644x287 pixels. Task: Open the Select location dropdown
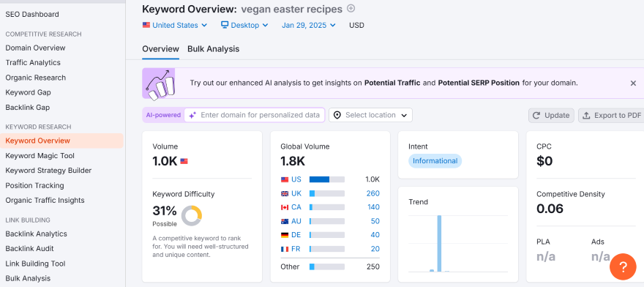click(x=370, y=115)
